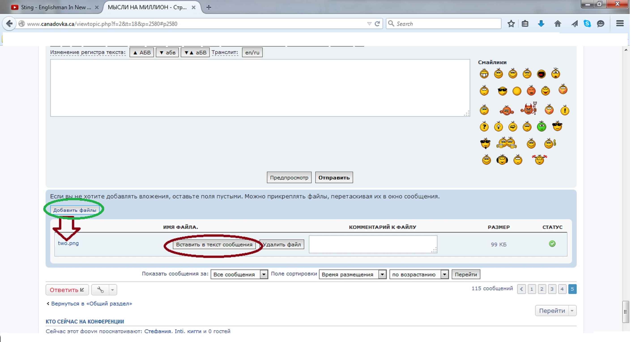644x342 pixels.
Task: Open the 'по возрастанию' order dropdown
Action: point(419,274)
